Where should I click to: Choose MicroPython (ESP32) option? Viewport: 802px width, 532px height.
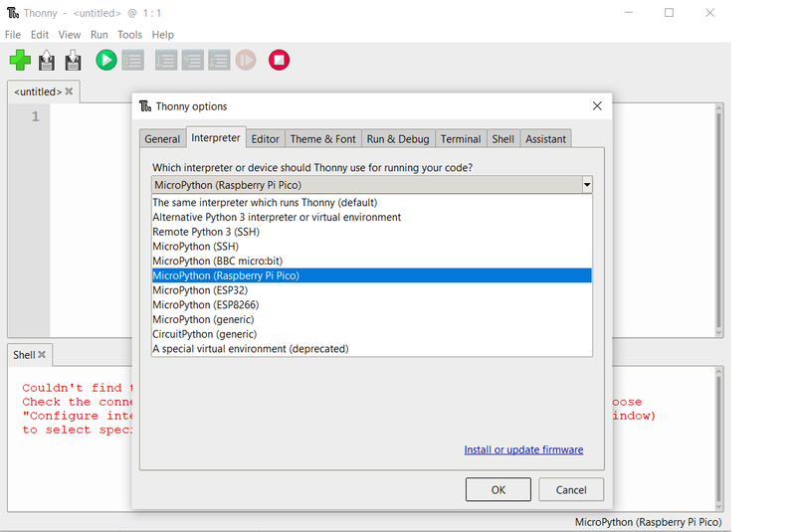click(x=372, y=290)
